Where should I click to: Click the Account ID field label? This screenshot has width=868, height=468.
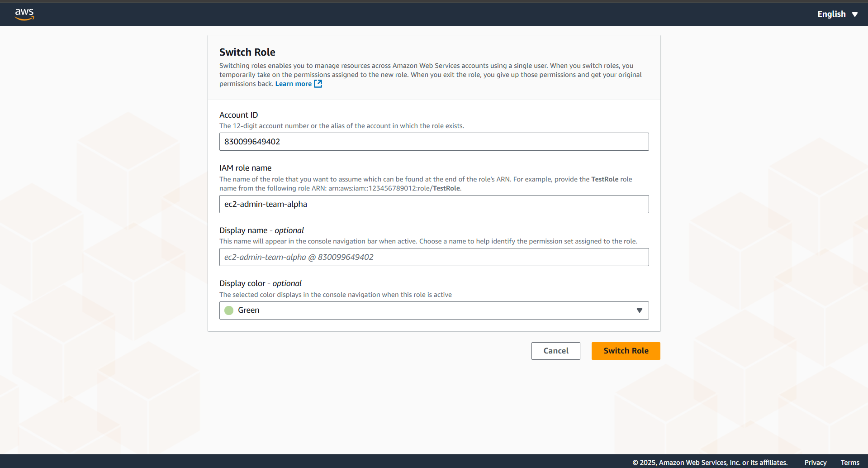pyautogui.click(x=238, y=115)
